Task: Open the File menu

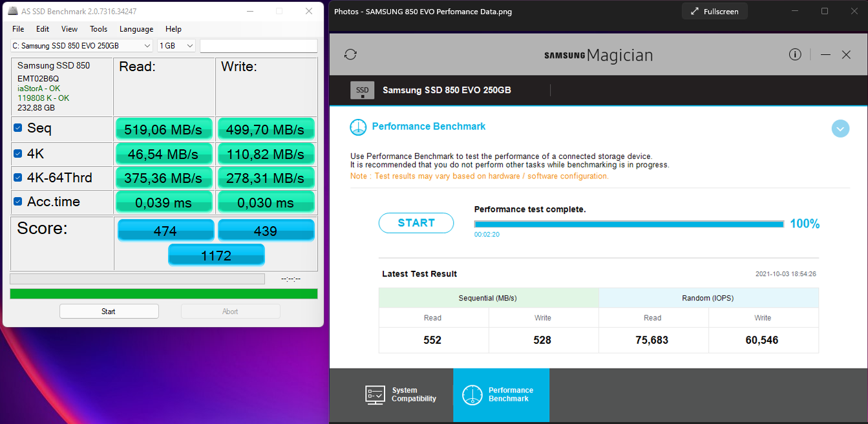Action: [18, 29]
